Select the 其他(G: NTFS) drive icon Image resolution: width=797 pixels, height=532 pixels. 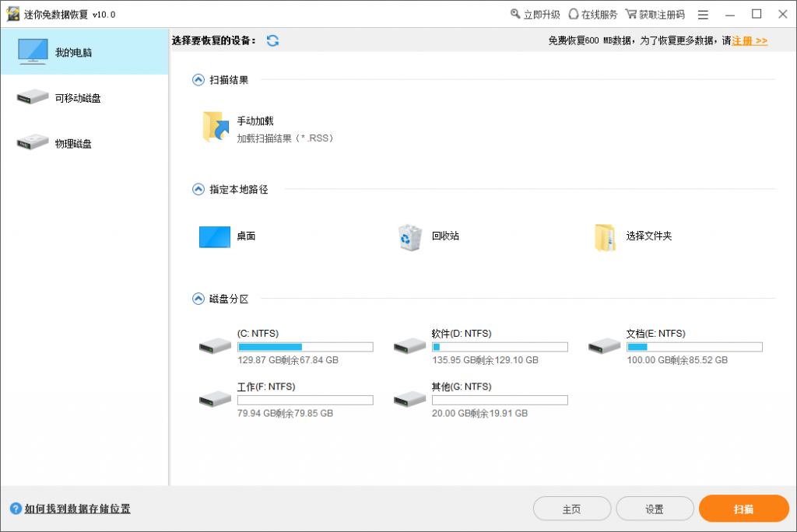pyautogui.click(x=409, y=399)
